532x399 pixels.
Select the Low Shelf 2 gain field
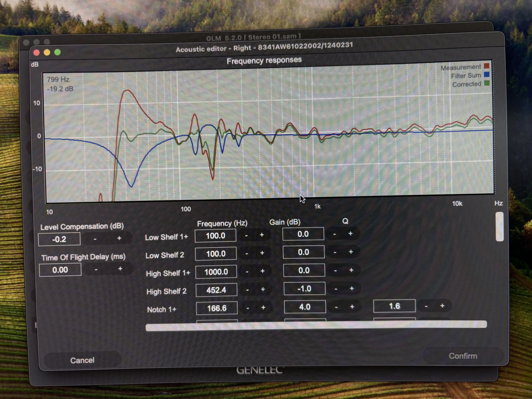[304, 252]
